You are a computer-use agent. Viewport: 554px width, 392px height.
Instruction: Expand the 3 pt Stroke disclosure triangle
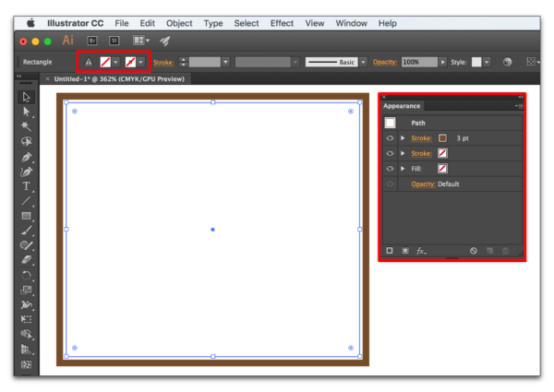coord(403,137)
